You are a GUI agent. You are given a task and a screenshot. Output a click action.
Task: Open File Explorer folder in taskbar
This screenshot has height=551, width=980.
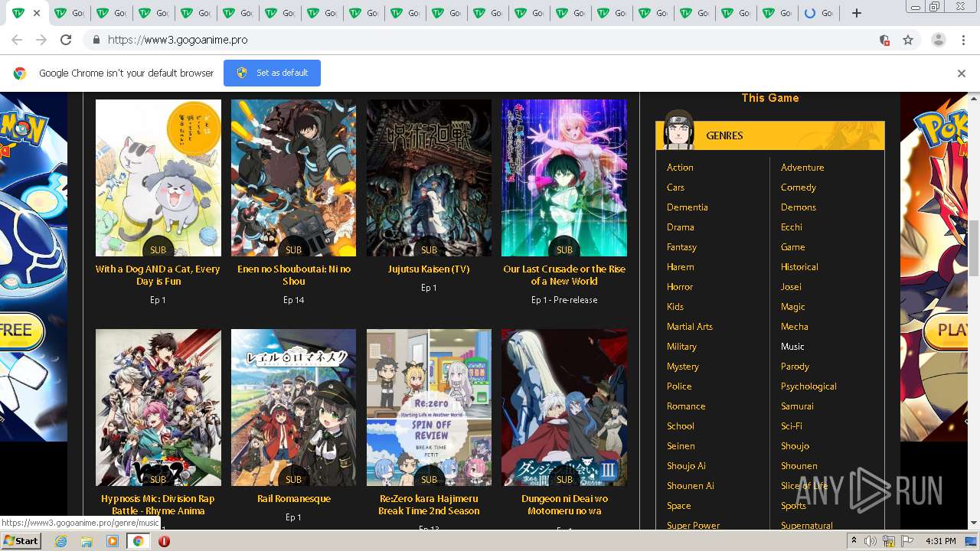click(87, 541)
